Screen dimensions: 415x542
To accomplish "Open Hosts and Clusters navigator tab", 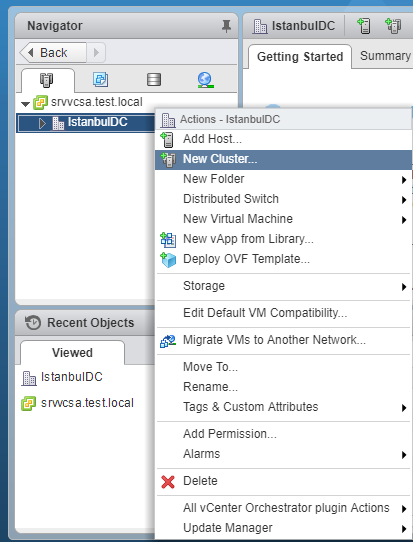I will point(46,80).
